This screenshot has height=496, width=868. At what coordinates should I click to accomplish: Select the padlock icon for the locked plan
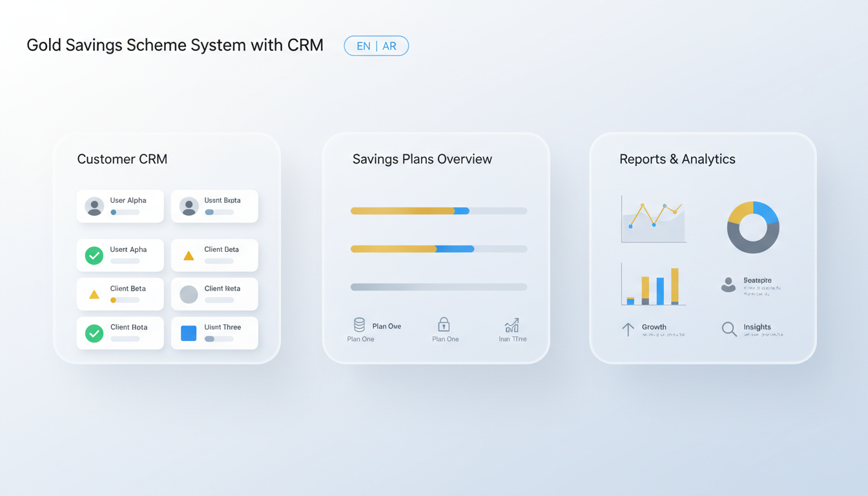tap(444, 326)
